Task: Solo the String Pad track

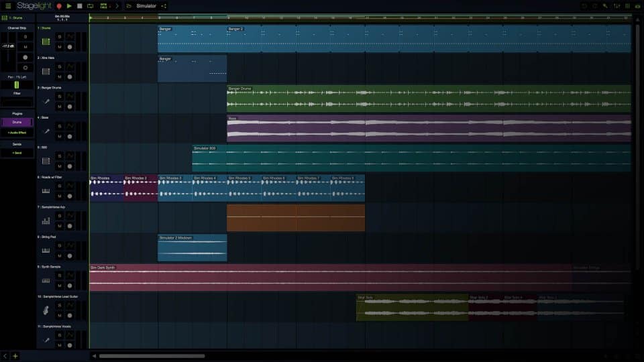Action: click(60, 245)
